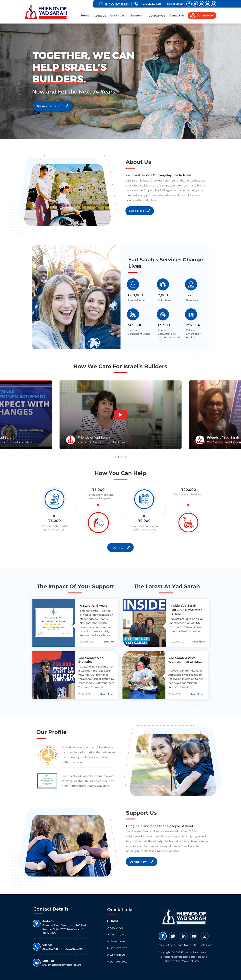Screen dimensions: 241x980
Task: Click State Nonprofit Disclosures footer link
Action: click(195, 945)
